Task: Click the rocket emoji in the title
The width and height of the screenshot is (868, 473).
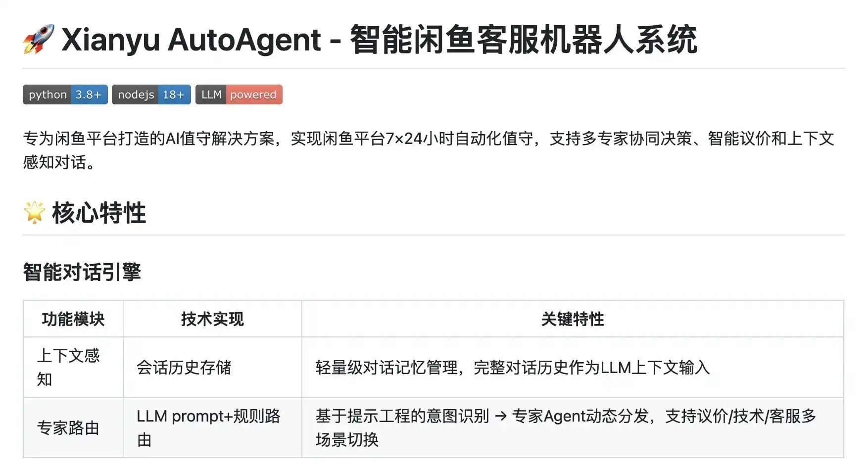Action: (x=39, y=40)
